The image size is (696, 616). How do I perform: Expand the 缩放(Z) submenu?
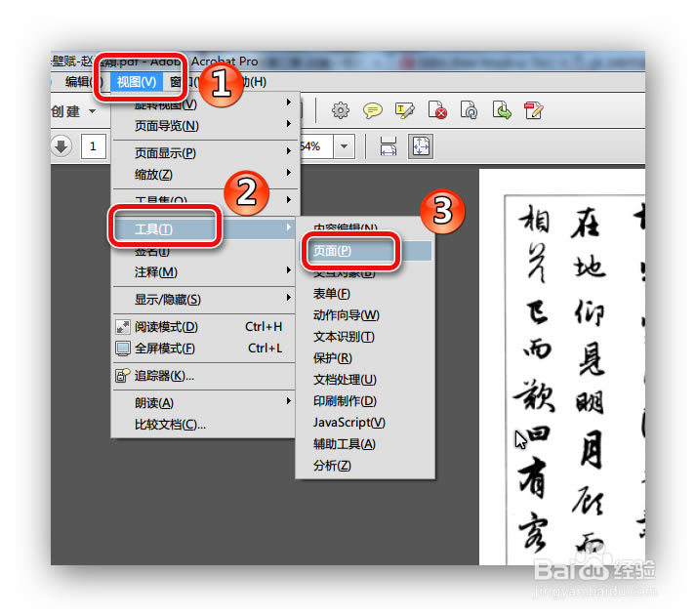pyautogui.click(x=289, y=172)
